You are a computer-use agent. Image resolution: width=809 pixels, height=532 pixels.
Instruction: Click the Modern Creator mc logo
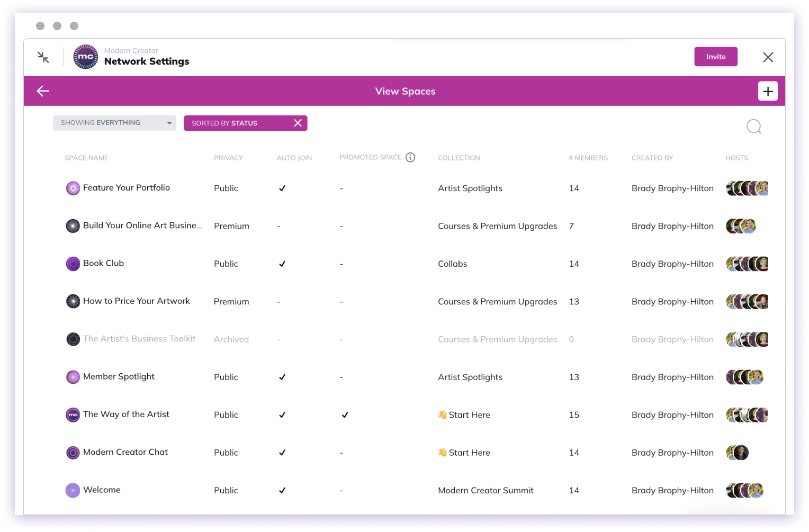[86, 57]
